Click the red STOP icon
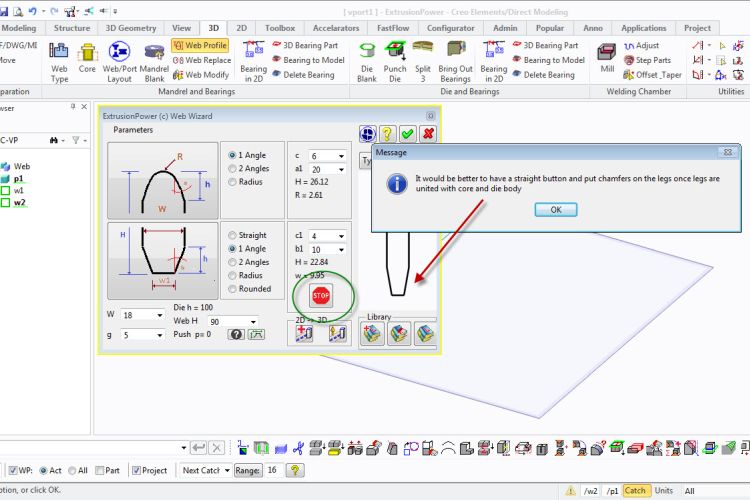Viewport: 750px width, 500px height. coord(321,295)
